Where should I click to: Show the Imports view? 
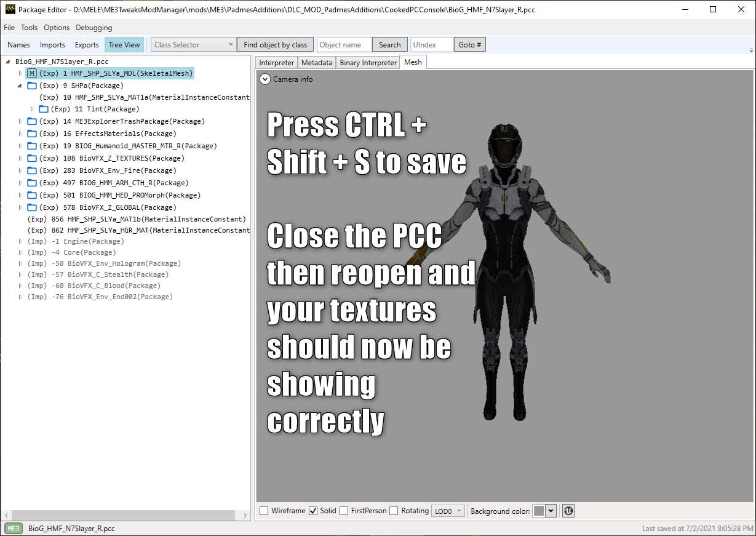52,44
